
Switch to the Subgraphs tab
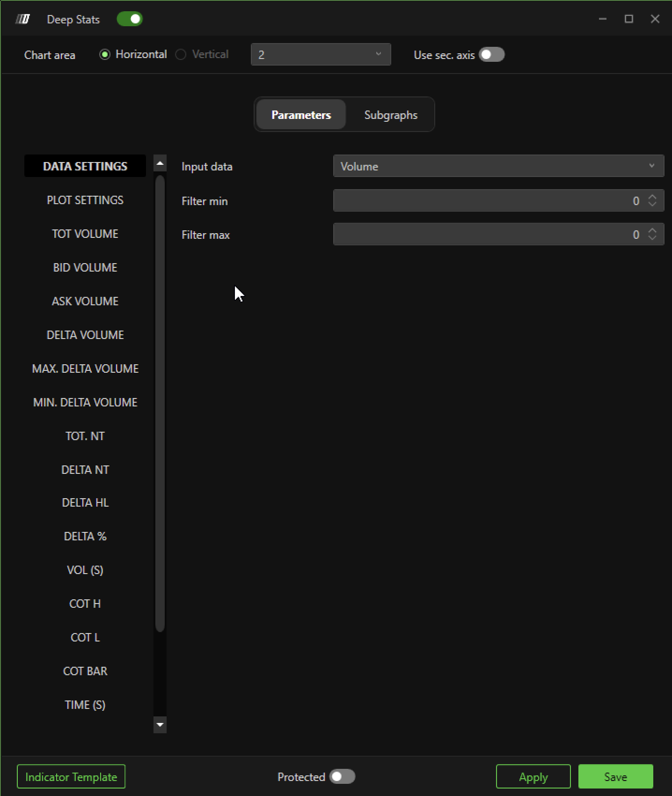tap(391, 115)
